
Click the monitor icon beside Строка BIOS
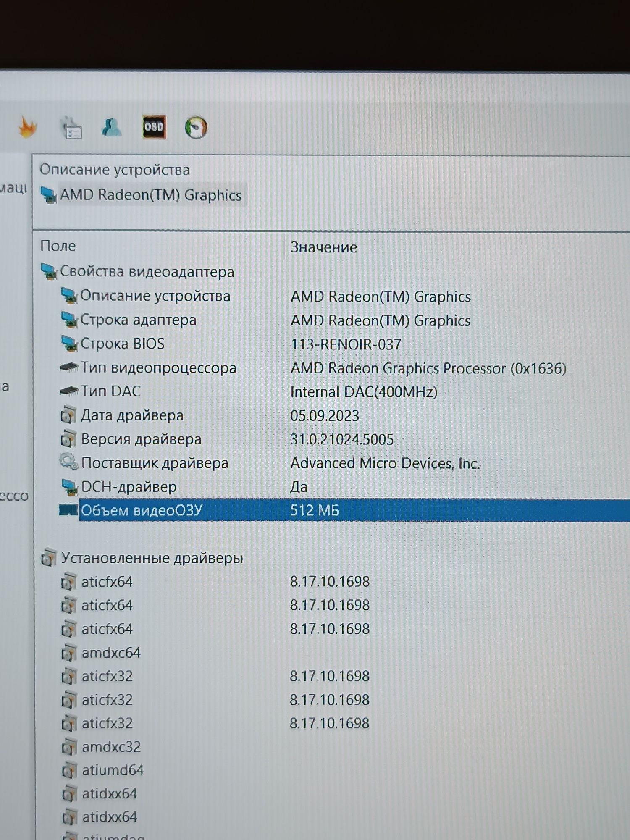point(69,344)
